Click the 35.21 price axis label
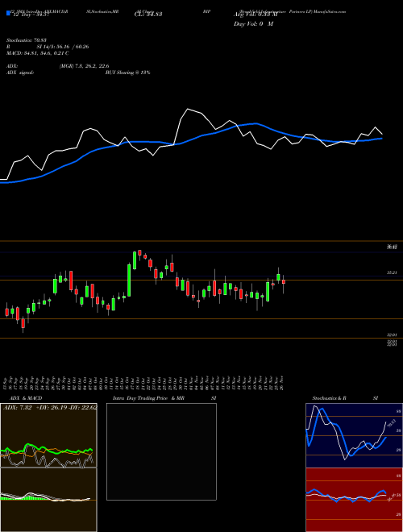Image resolution: width=403 pixels, height=532 pixels. pos(392,272)
